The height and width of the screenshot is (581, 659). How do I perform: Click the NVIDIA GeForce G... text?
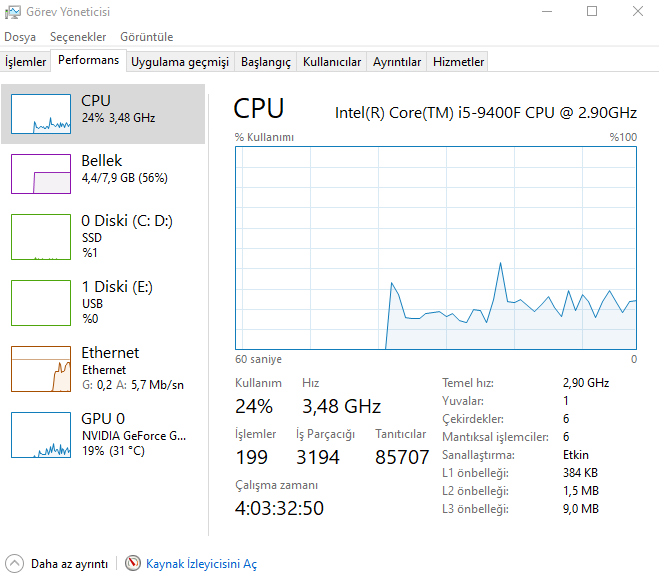[134, 436]
